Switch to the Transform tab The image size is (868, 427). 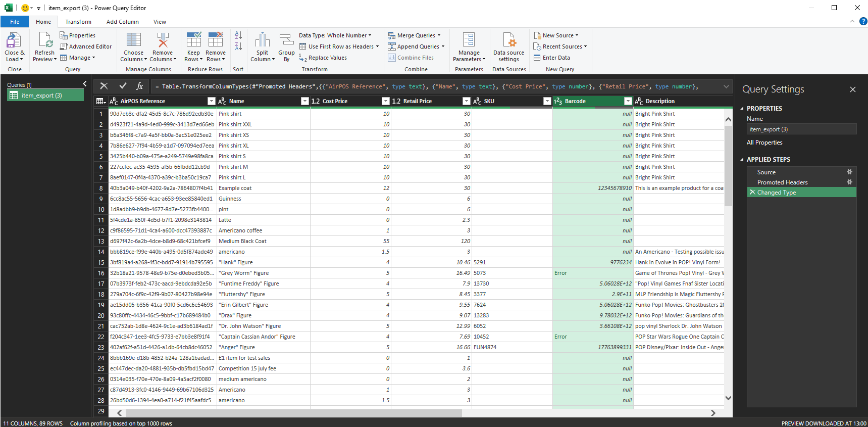tap(78, 22)
